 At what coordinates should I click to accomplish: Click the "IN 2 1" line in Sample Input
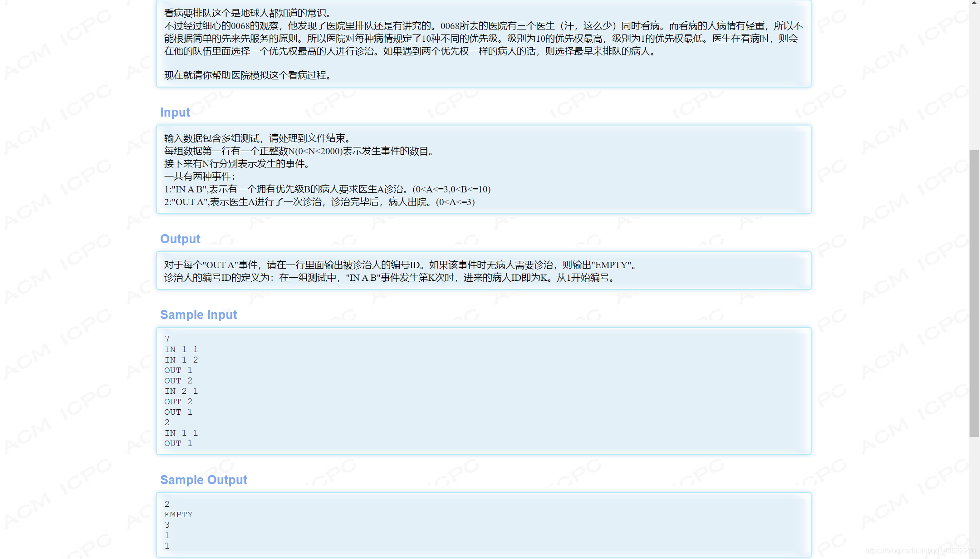(181, 391)
